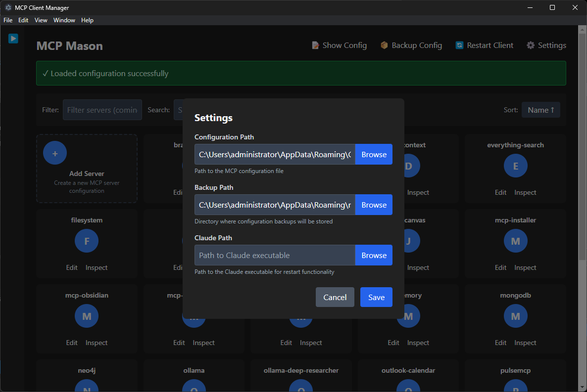This screenshot has width=587, height=392.
Task: Click the MCP Client Manager title bar icon
Action: tap(8, 7)
